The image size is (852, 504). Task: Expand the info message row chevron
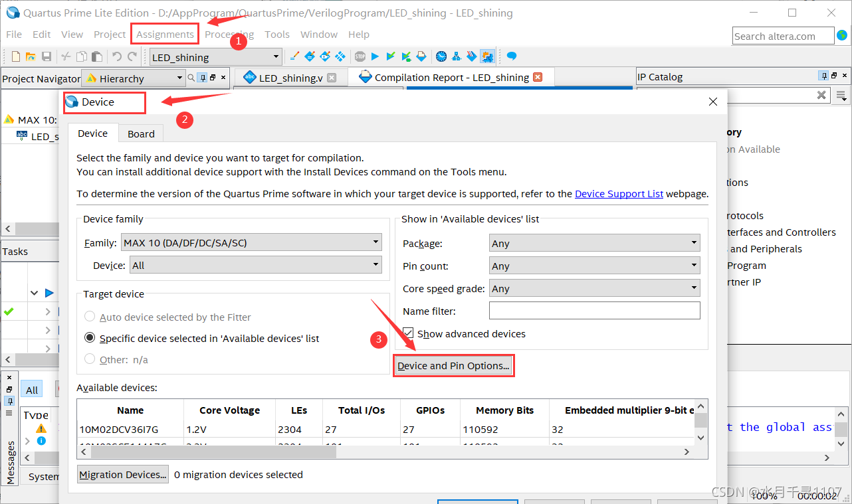[x=27, y=440]
